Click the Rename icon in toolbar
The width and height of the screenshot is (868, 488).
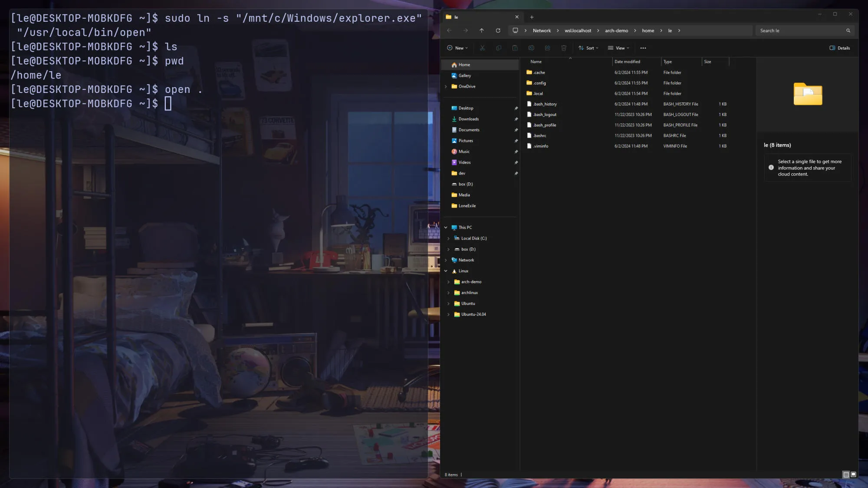tap(531, 48)
